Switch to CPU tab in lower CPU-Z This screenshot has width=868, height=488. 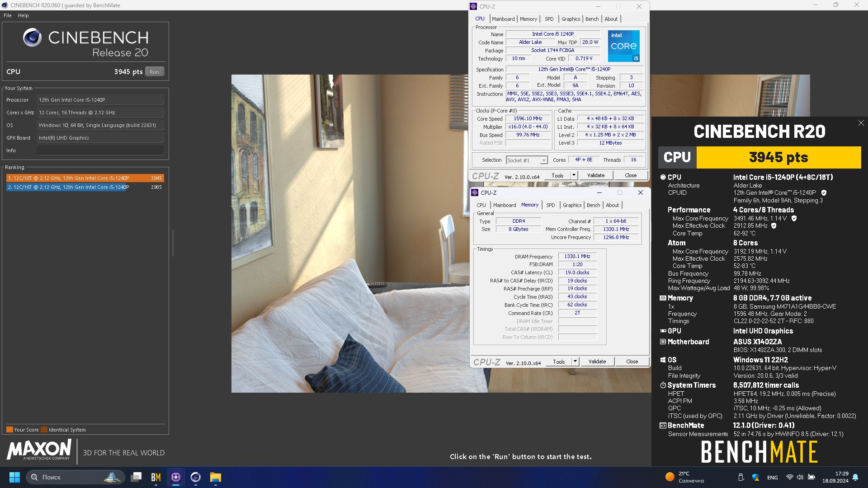481,205
